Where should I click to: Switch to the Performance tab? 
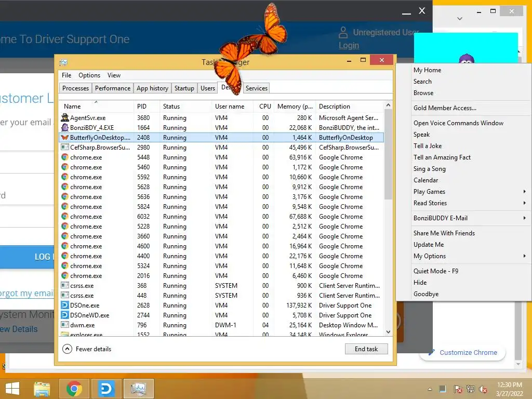point(113,88)
